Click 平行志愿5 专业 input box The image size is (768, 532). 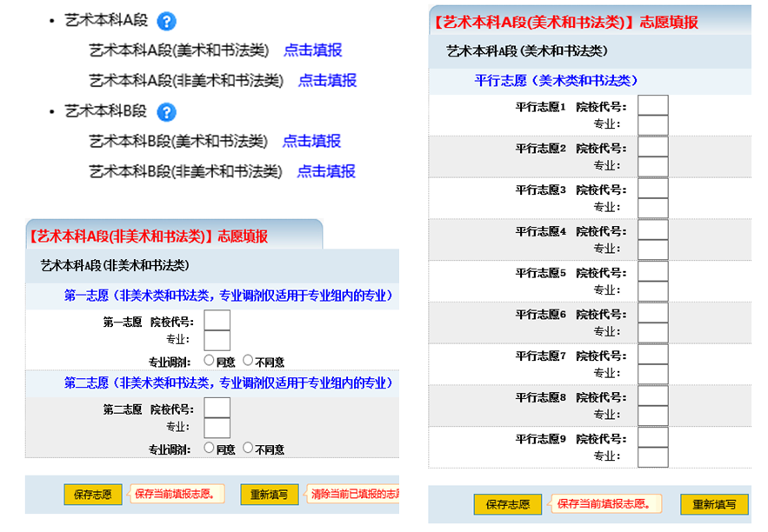(652, 289)
